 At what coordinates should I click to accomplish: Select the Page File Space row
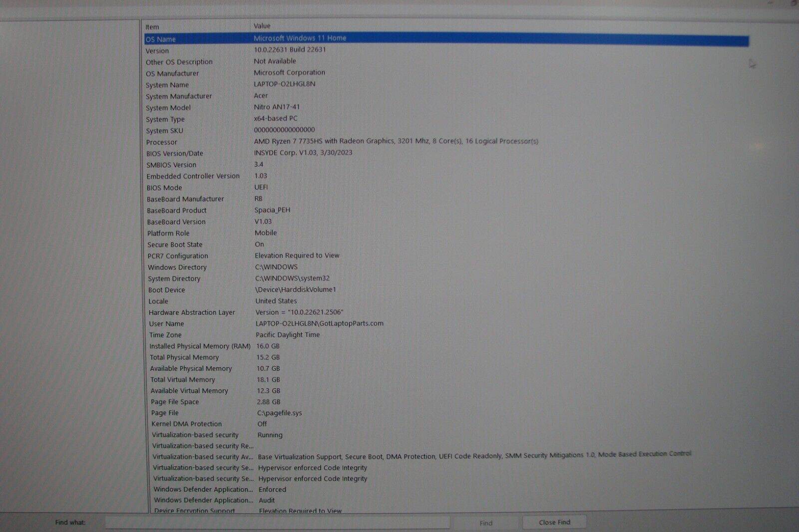tap(175, 402)
